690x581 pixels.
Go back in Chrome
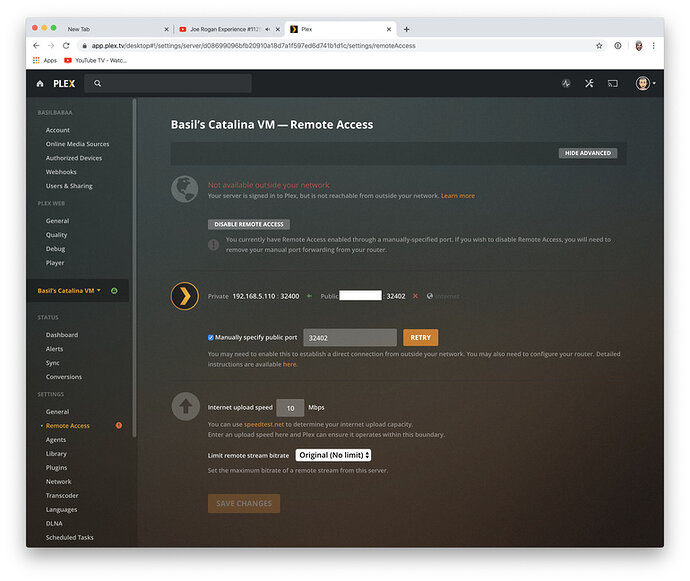coord(36,46)
